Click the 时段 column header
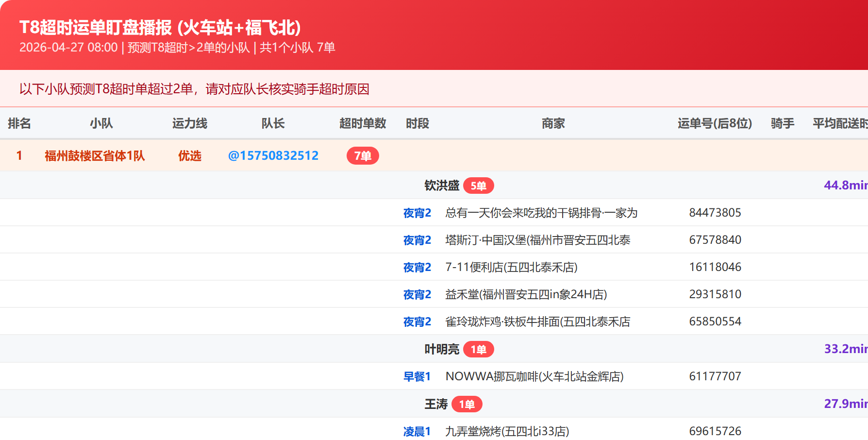868x440 pixels. click(x=417, y=123)
